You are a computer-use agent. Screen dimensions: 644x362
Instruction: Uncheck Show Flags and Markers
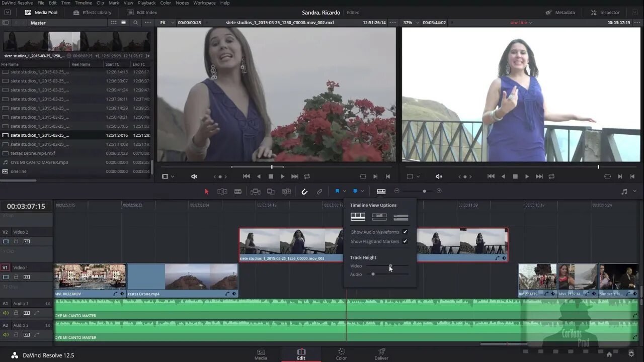coord(405,241)
